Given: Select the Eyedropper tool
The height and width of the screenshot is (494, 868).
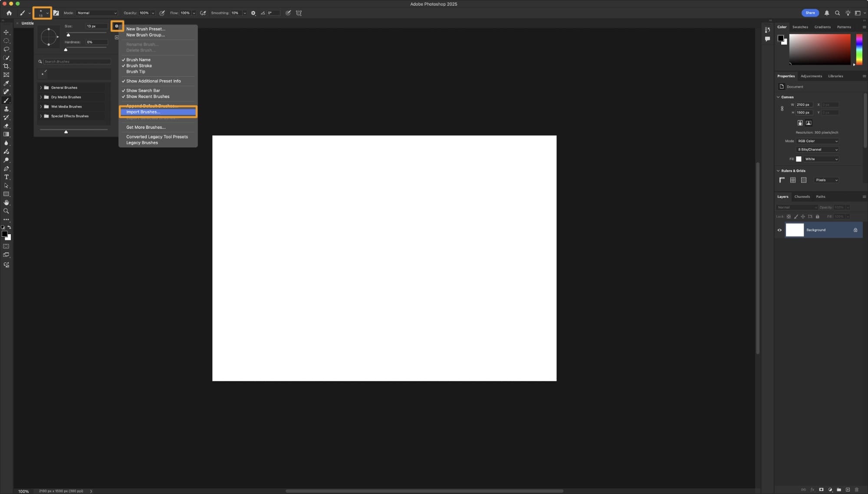Looking at the screenshot, I should (6, 83).
